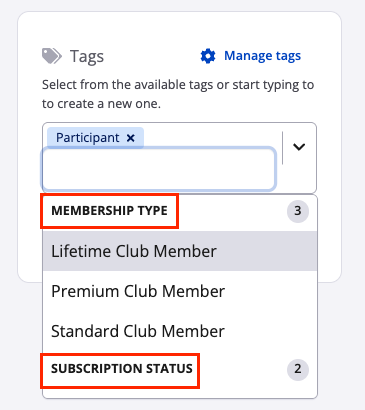Focus the empty tag search input field
The height and width of the screenshot is (410, 365).
(159, 169)
